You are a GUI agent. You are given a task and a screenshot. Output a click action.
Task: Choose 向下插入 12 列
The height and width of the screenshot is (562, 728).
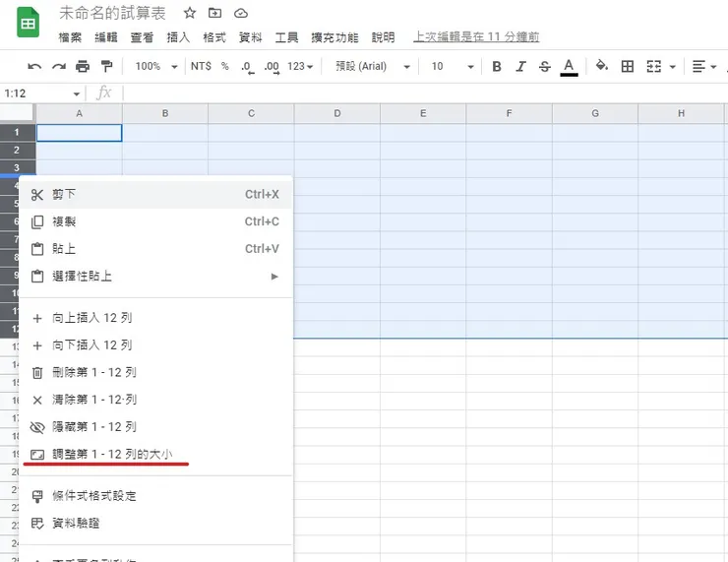(156, 345)
